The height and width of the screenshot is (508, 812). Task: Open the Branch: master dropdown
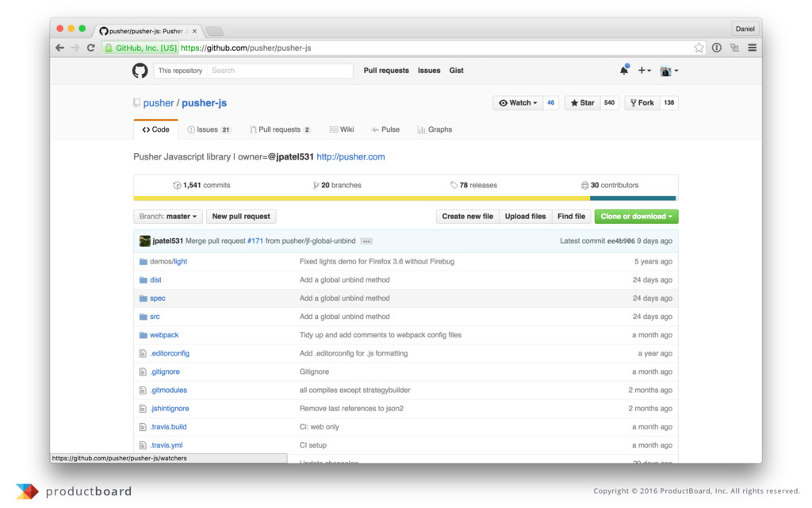pyautogui.click(x=168, y=217)
